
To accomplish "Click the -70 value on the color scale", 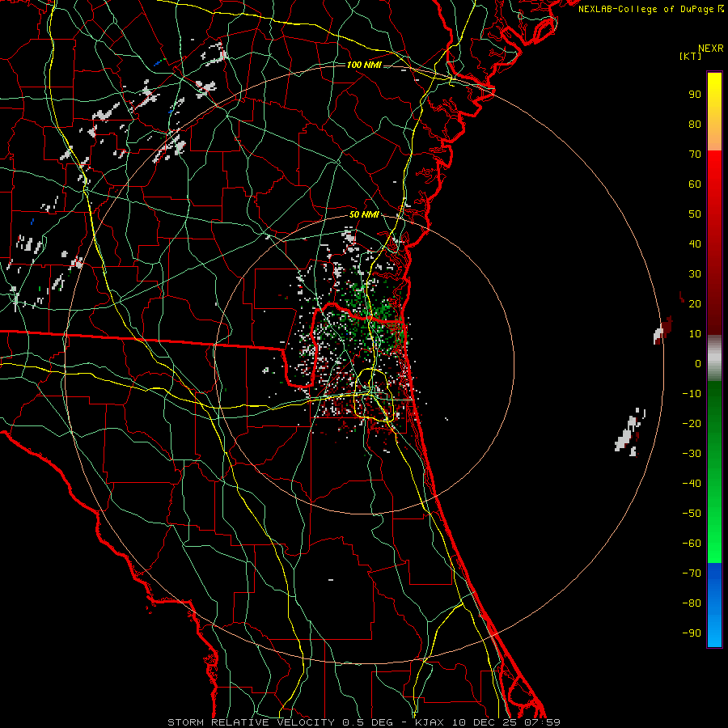I will [692, 574].
